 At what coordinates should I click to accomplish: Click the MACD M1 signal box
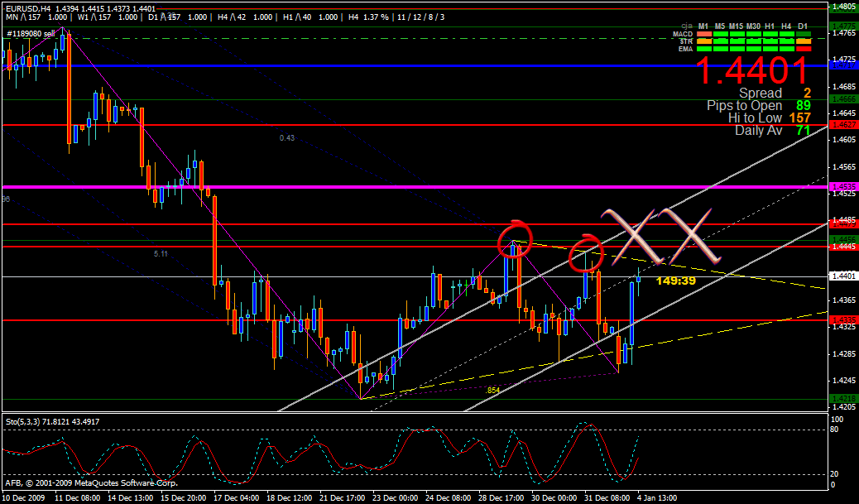703,34
